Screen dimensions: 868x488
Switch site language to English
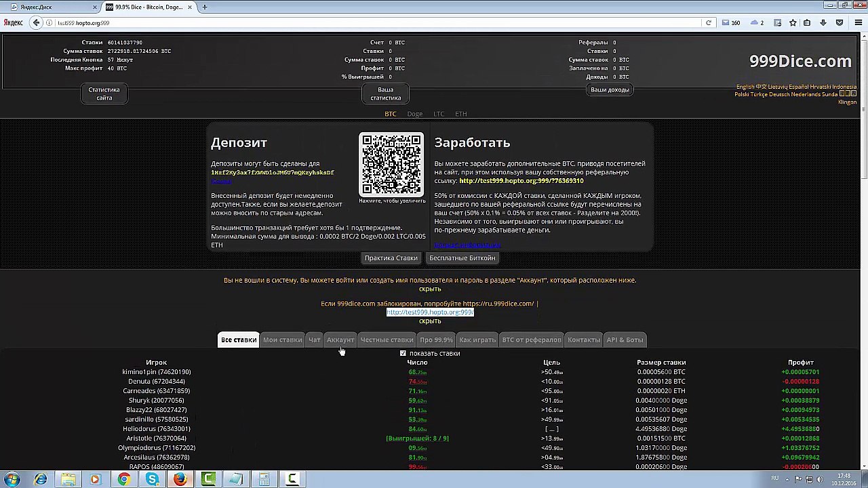click(x=745, y=87)
